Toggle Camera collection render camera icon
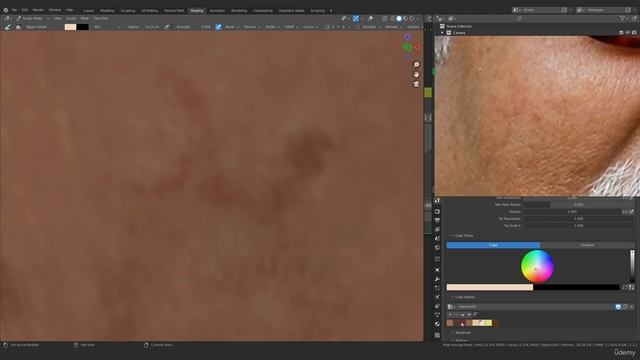Screen dimensions: 640x360 (x=634, y=33)
